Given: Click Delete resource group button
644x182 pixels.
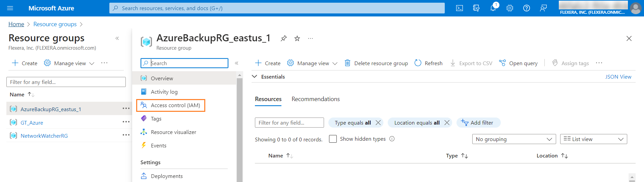Looking at the screenshot, I should pyautogui.click(x=376, y=63).
